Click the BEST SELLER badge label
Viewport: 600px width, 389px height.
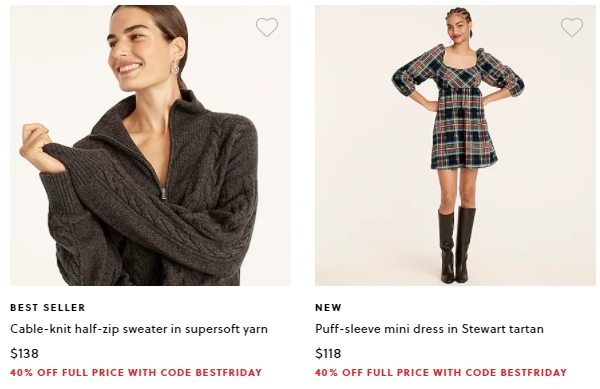point(47,308)
